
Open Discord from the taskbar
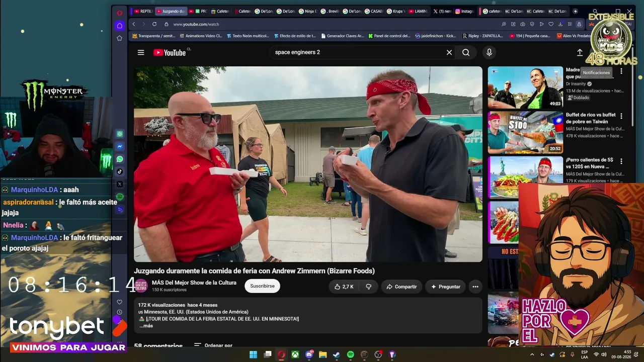click(x=309, y=354)
